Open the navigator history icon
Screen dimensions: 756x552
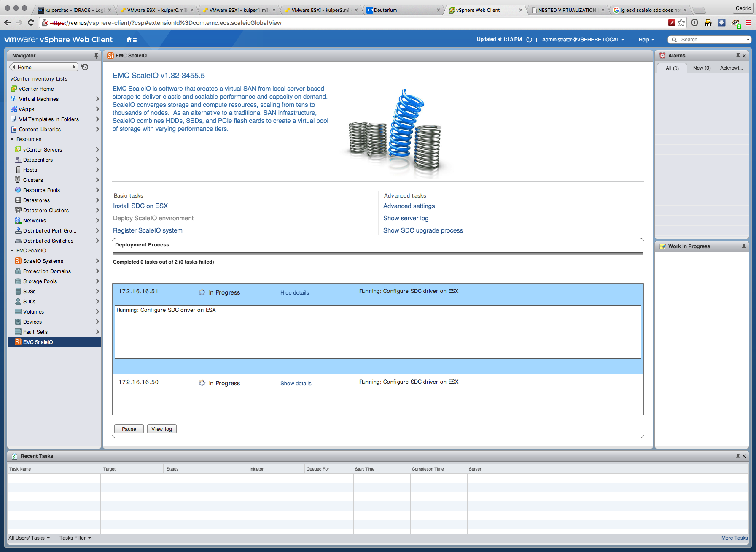coord(85,67)
